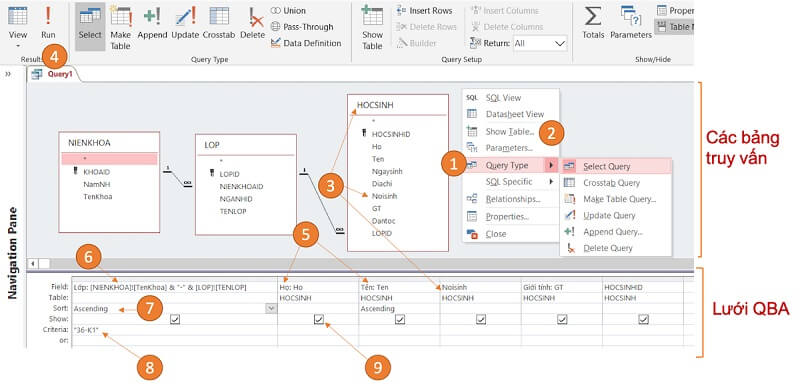Run the query with the Run button

[48, 23]
